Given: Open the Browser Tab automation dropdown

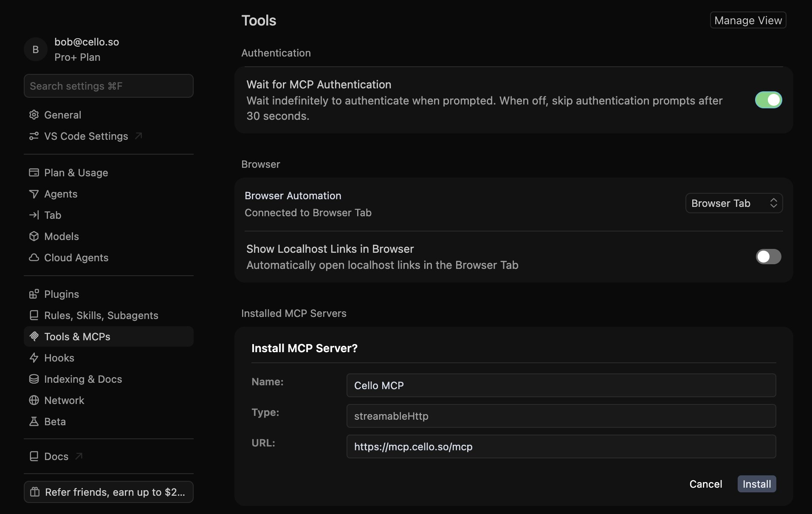Looking at the screenshot, I should [734, 203].
